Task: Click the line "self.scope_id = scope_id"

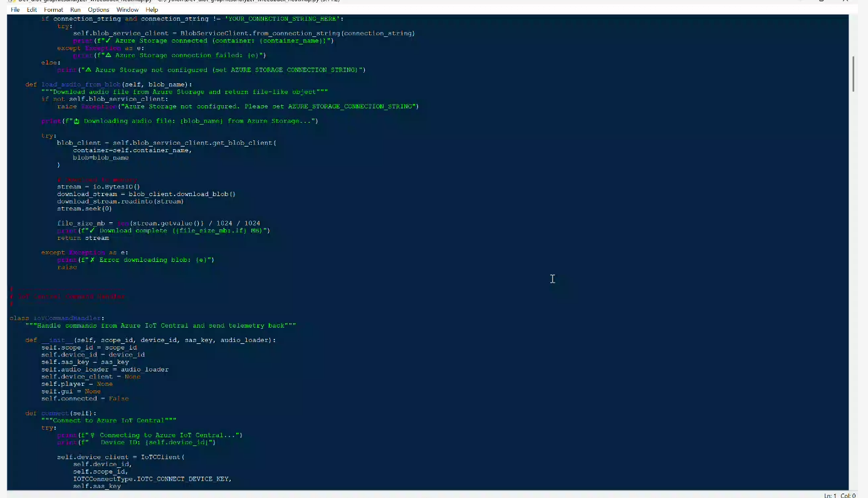Action: point(89,348)
